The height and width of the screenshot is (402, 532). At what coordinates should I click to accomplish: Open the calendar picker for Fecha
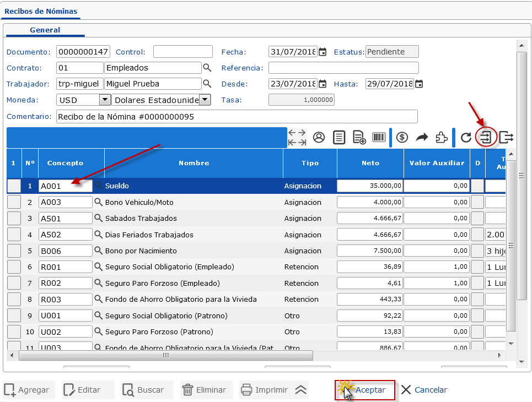click(x=323, y=52)
